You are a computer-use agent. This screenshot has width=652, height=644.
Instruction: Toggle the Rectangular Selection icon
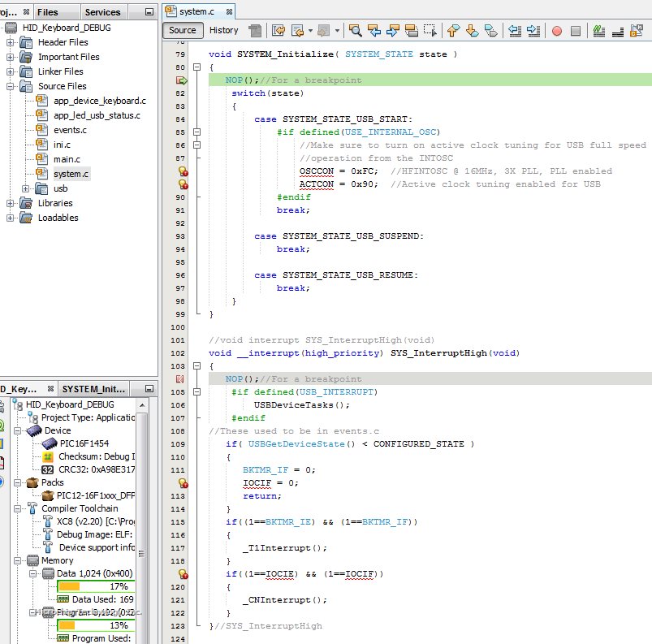(430, 31)
